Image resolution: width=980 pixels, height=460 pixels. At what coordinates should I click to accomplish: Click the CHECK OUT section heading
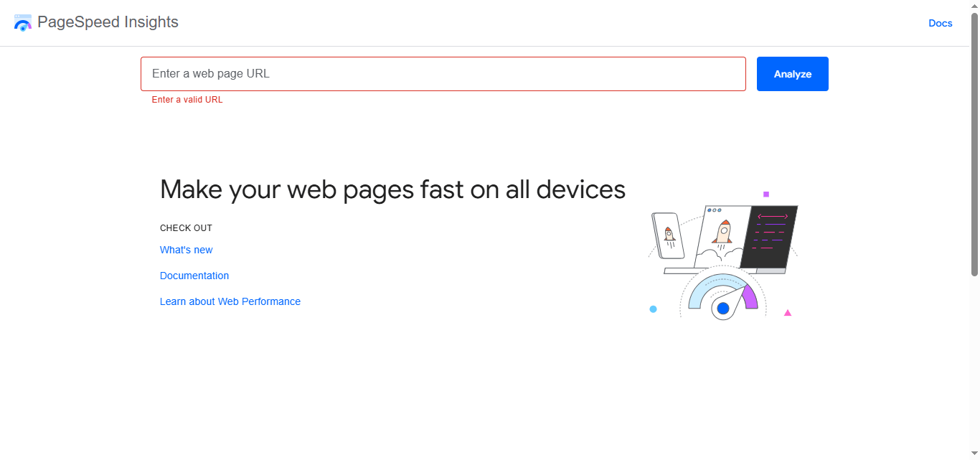click(x=186, y=227)
